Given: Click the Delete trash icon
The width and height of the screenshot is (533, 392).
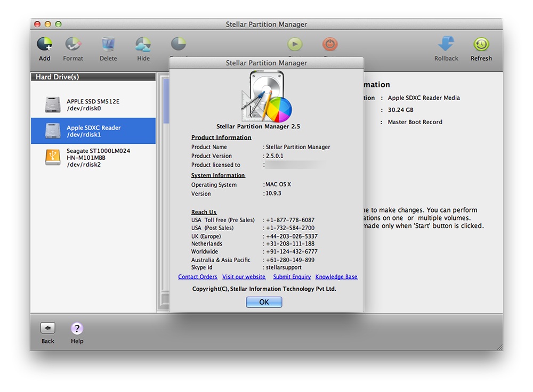Looking at the screenshot, I should click(x=108, y=44).
